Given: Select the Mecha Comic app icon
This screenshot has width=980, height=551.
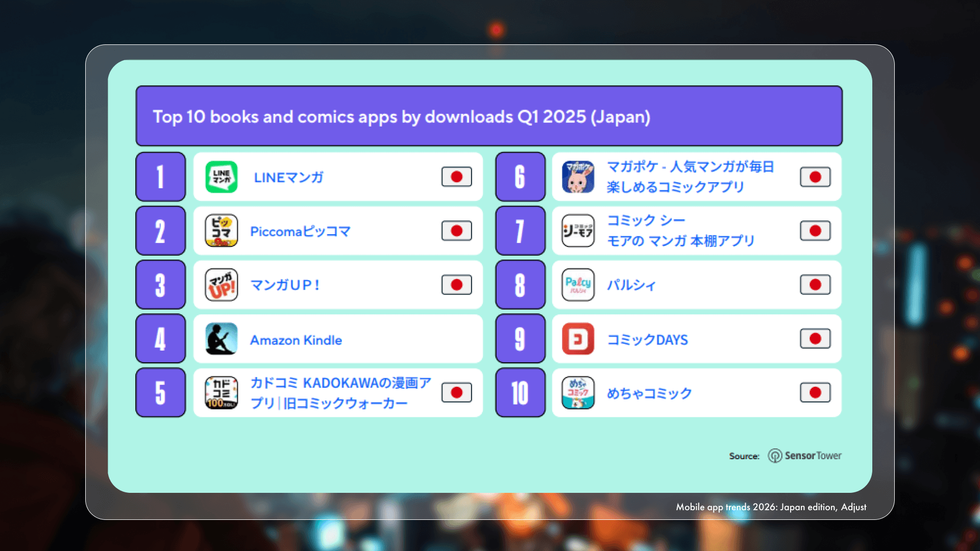Looking at the screenshot, I should [x=578, y=393].
